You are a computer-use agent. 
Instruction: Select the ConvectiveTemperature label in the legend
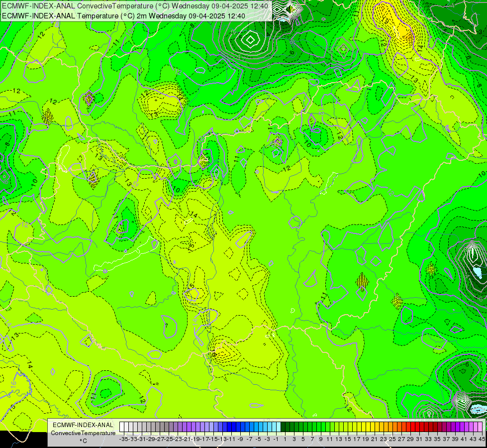coord(83,433)
